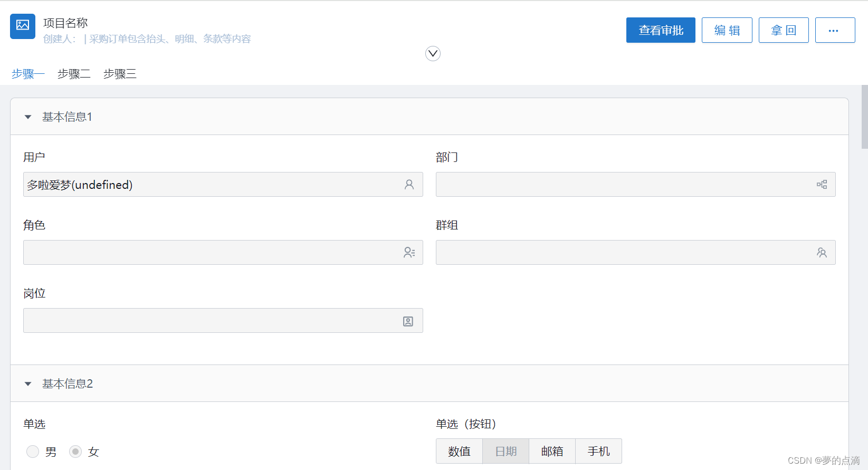Click the 查看审批 button
868x470 pixels.
point(661,30)
